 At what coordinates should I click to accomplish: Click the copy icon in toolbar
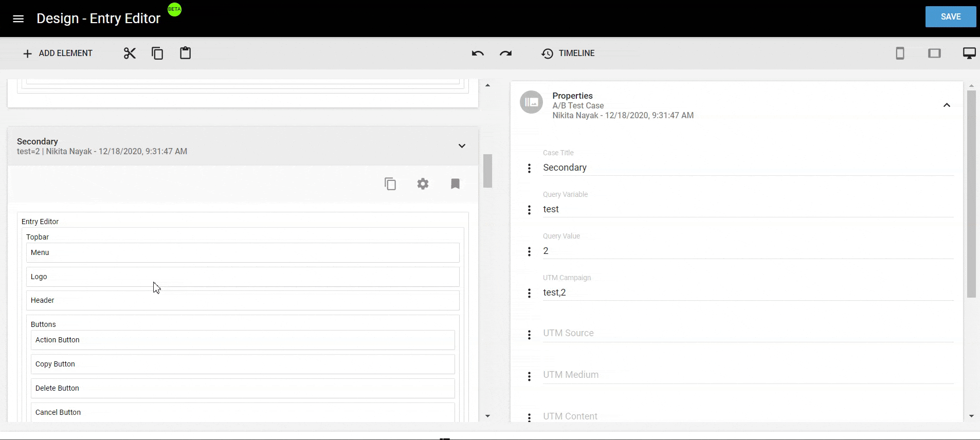[x=157, y=53]
